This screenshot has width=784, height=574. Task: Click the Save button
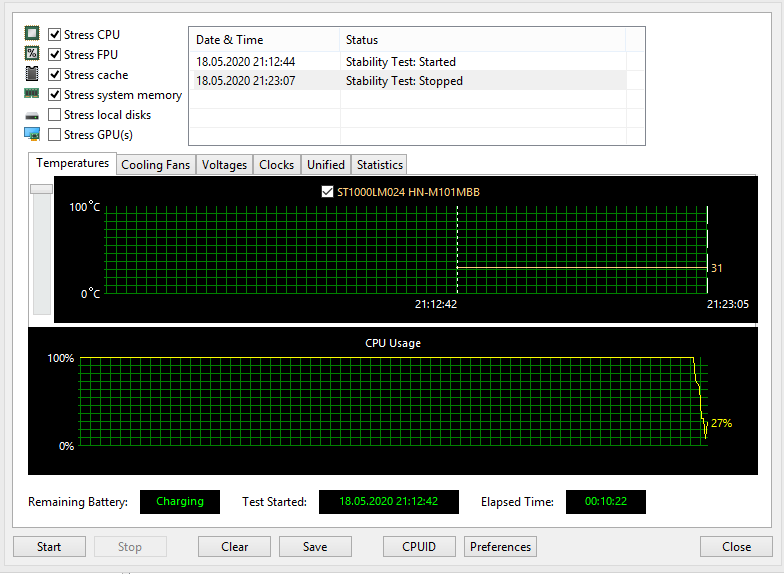[315, 547]
